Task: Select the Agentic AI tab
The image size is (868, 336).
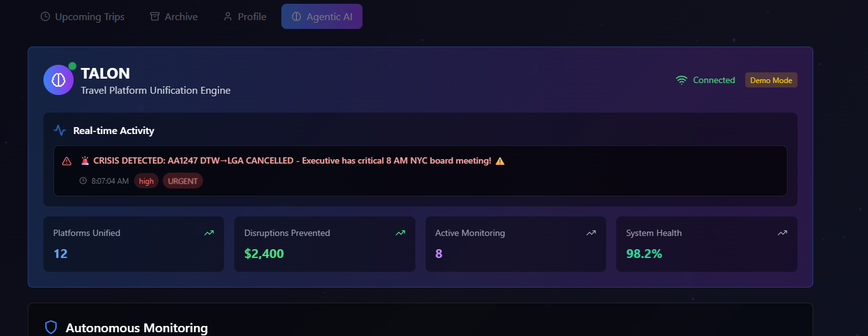Action: (x=322, y=17)
